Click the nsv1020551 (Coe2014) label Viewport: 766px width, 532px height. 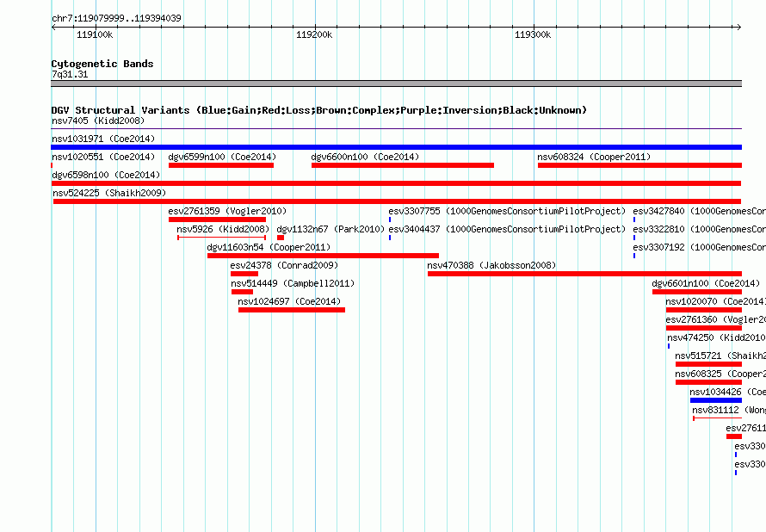point(103,157)
